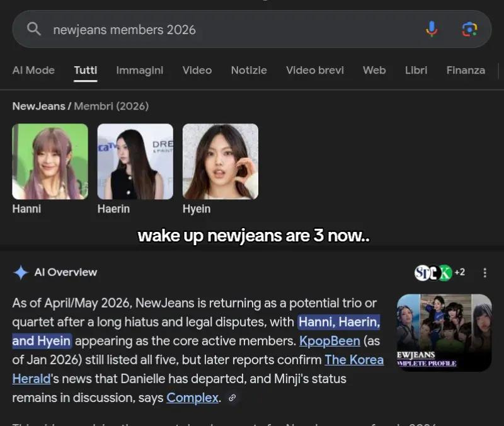
Task: Click the Haerin name label
Action: [113, 209]
